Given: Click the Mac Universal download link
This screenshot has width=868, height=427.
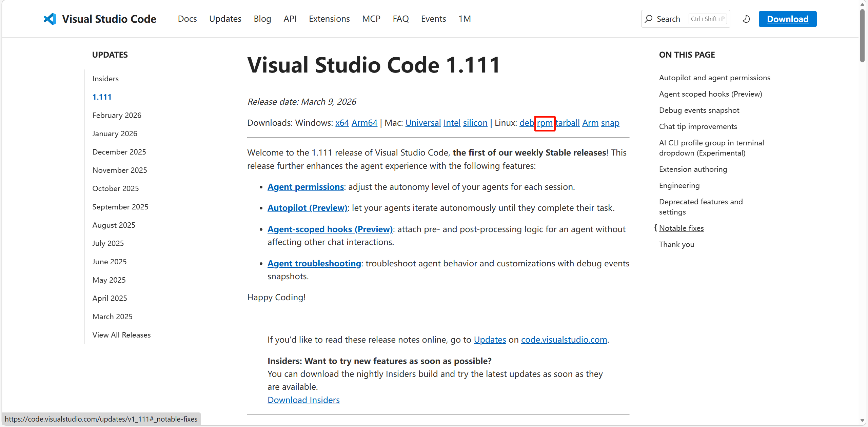Looking at the screenshot, I should tap(423, 123).
